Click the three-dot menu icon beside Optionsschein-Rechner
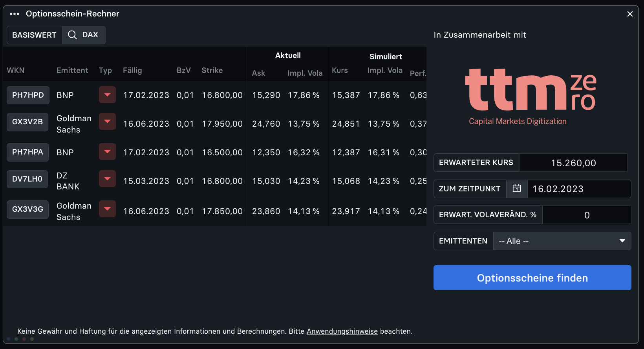 coord(15,14)
